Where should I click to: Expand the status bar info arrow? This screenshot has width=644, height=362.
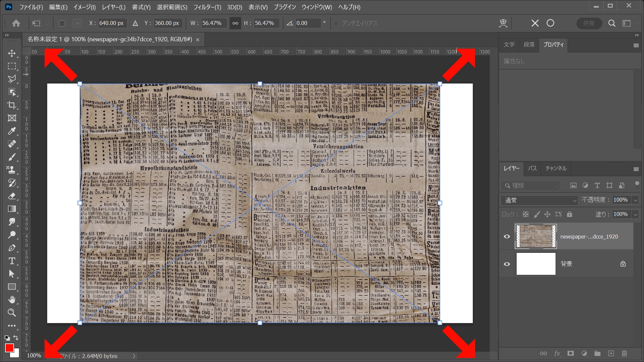point(134,356)
